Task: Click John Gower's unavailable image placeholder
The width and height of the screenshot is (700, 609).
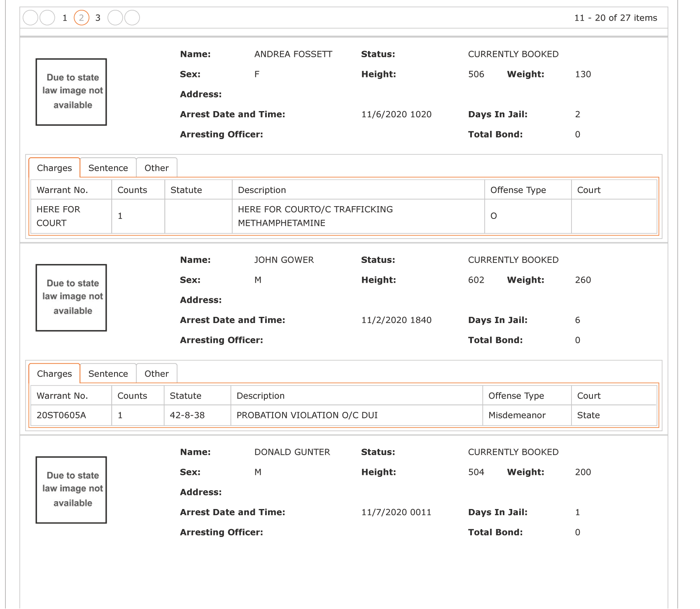Action: 71,298
